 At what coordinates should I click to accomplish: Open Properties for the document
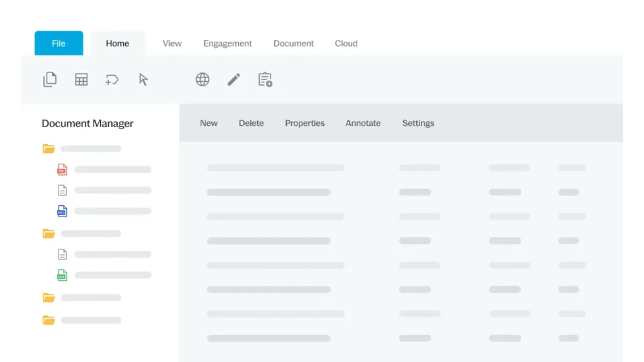[x=304, y=123]
